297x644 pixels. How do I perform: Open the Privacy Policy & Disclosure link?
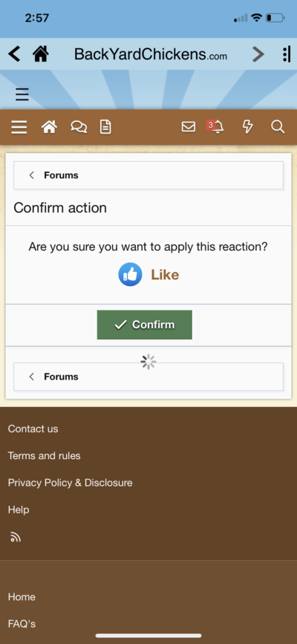coord(71,483)
